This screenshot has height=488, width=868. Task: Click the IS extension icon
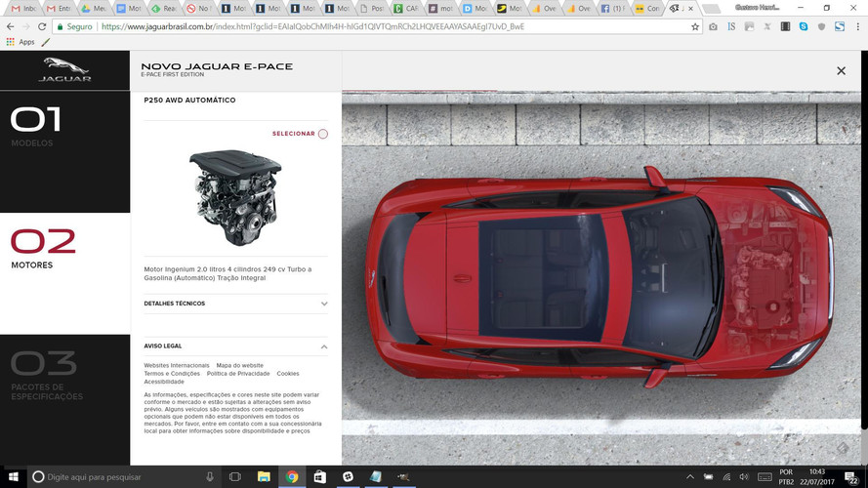coord(731,26)
